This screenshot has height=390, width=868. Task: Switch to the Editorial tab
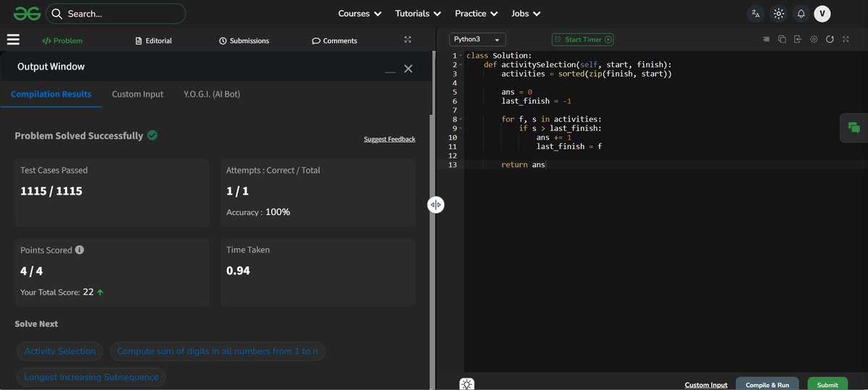(x=154, y=41)
